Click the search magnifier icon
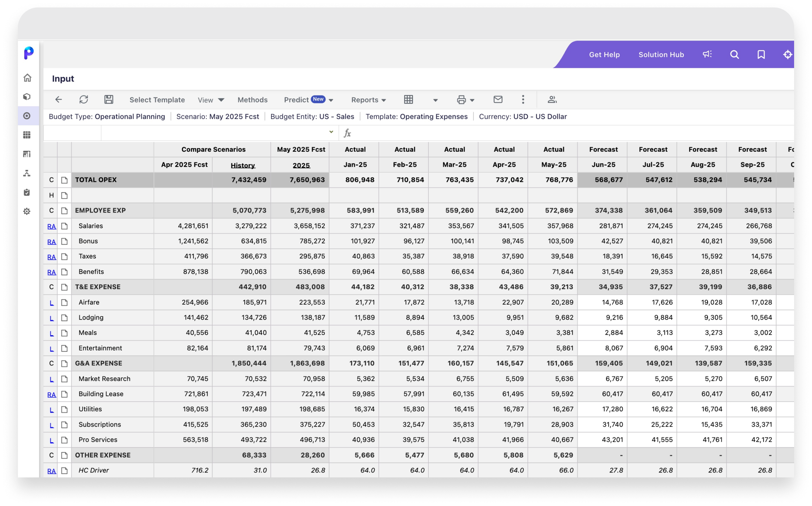This screenshot has height=506, width=812. point(734,55)
